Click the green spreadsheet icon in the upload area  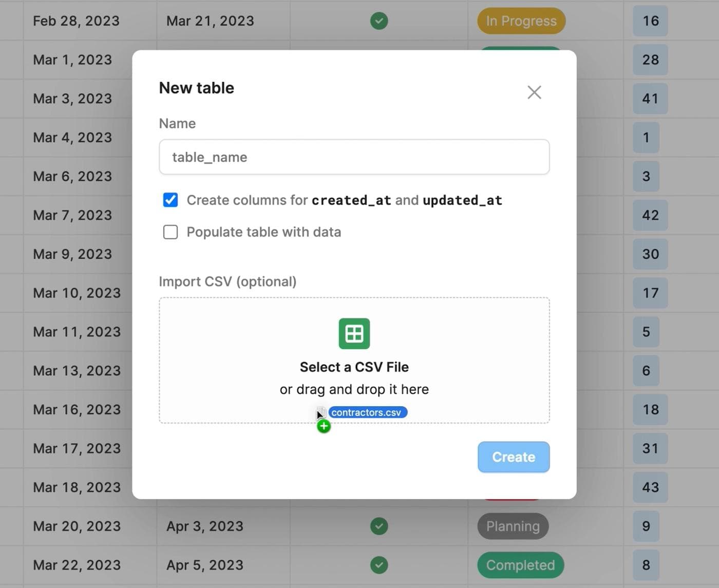(354, 333)
